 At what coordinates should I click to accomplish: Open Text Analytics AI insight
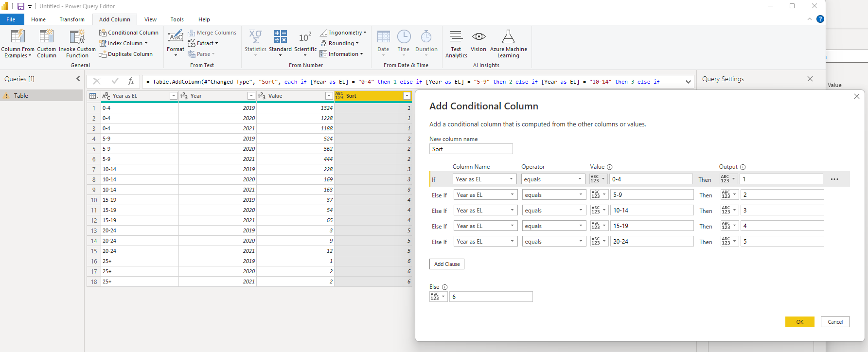[456, 43]
